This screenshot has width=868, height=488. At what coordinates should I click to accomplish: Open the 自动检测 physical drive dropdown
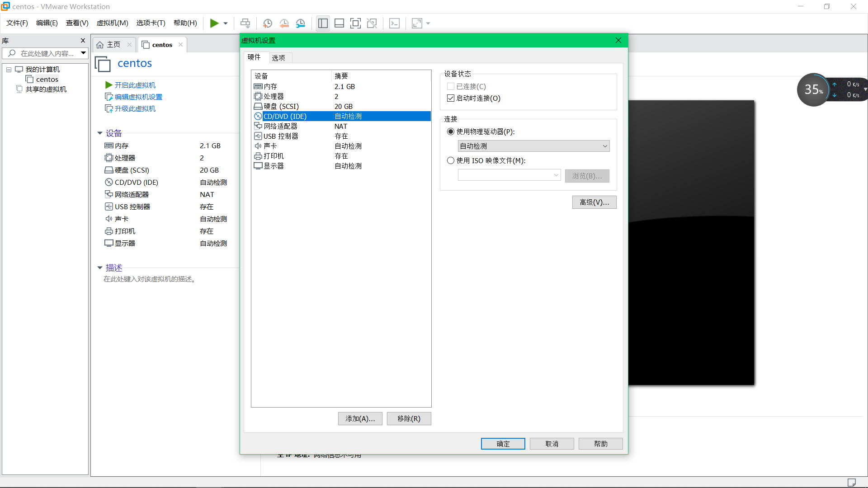coord(533,146)
